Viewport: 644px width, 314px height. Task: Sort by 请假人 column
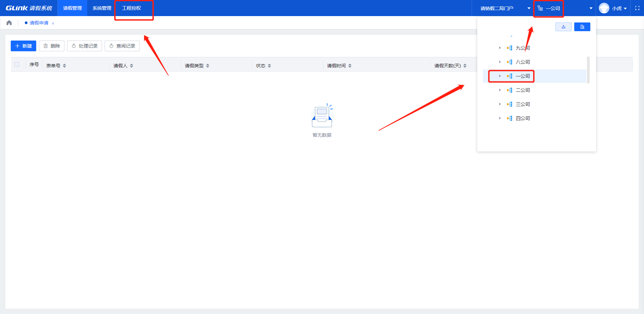[x=131, y=66]
